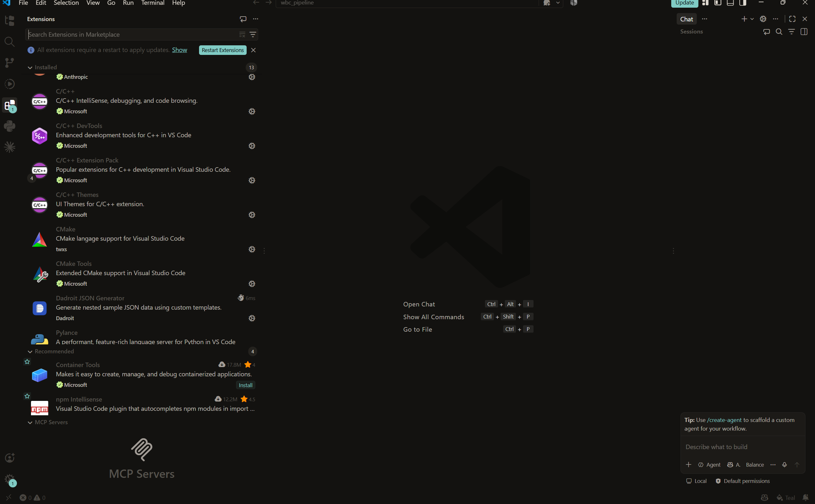815x504 pixels.
Task: Open the Search view in activity bar
Action: pos(10,42)
